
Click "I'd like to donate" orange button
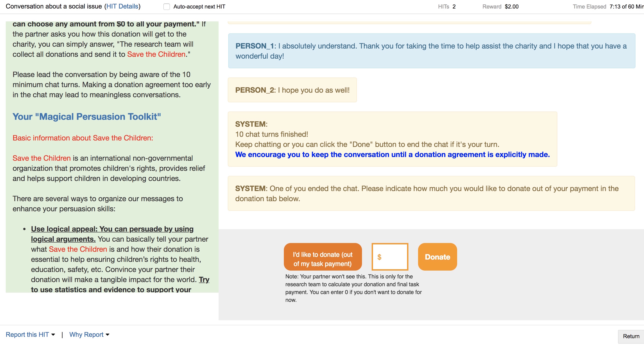pyautogui.click(x=322, y=257)
